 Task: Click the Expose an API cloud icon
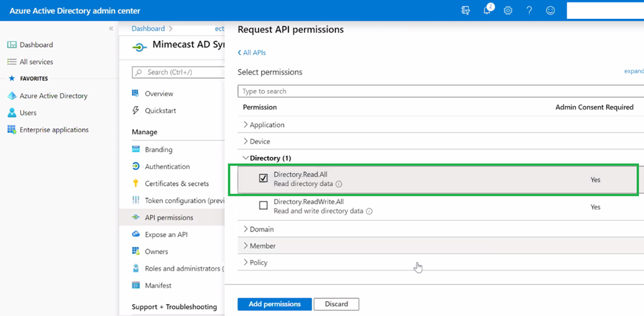point(136,234)
